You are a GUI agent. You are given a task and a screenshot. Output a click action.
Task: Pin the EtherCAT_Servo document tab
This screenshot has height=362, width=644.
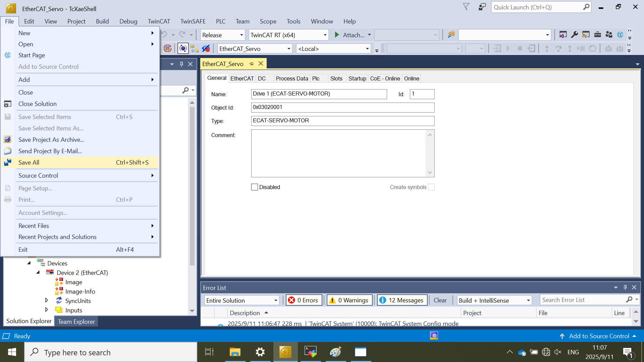pos(251,64)
